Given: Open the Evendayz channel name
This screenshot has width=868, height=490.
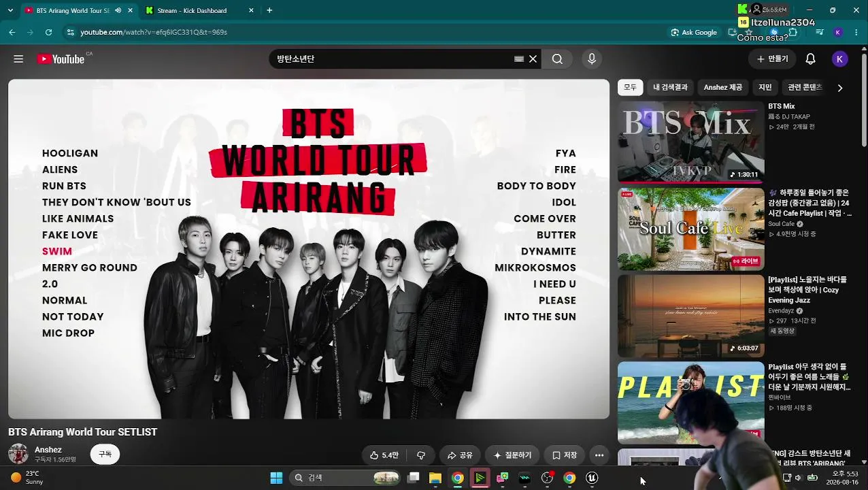Looking at the screenshot, I should click(x=781, y=310).
